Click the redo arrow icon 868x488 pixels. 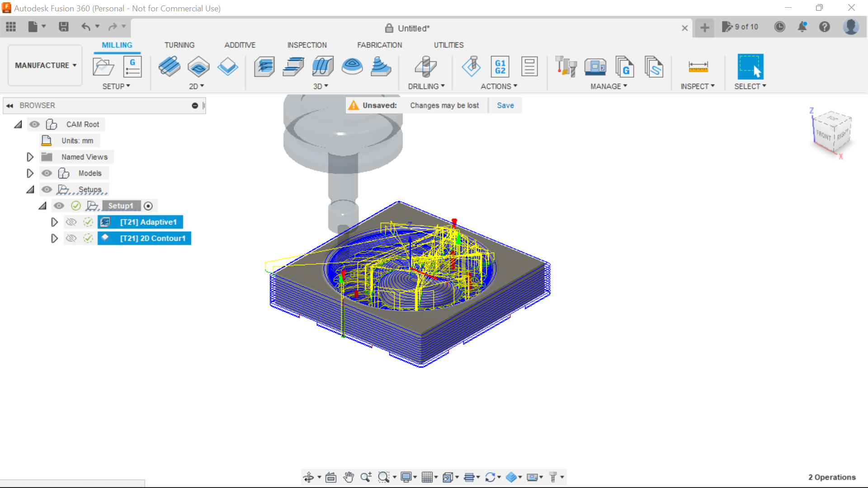[x=113, y=27]
